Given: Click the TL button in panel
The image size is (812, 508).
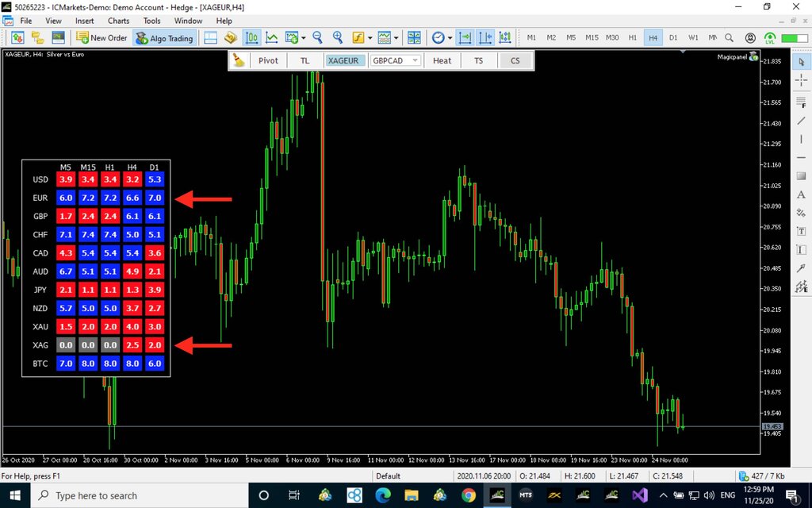Looking at the screenshot, I should (x=305, y=60).
